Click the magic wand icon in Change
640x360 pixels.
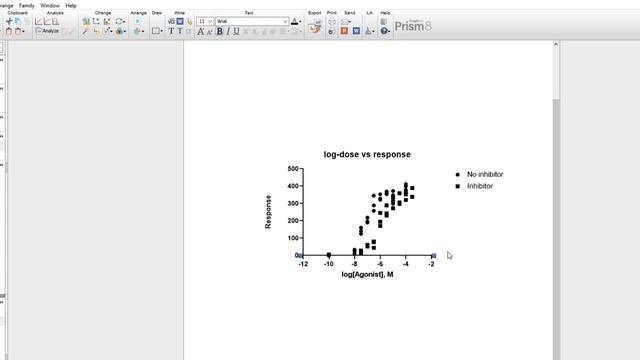tap(85, 31)
